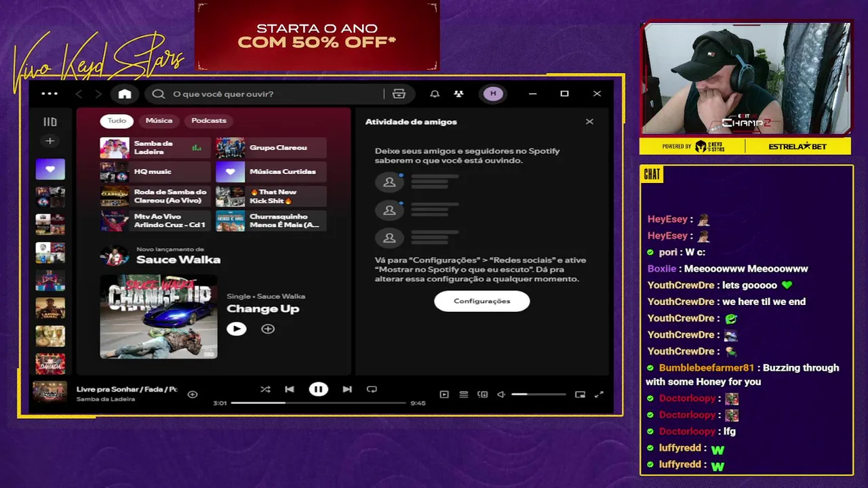
Task: Open the queue icon
Action: point(464,394)
